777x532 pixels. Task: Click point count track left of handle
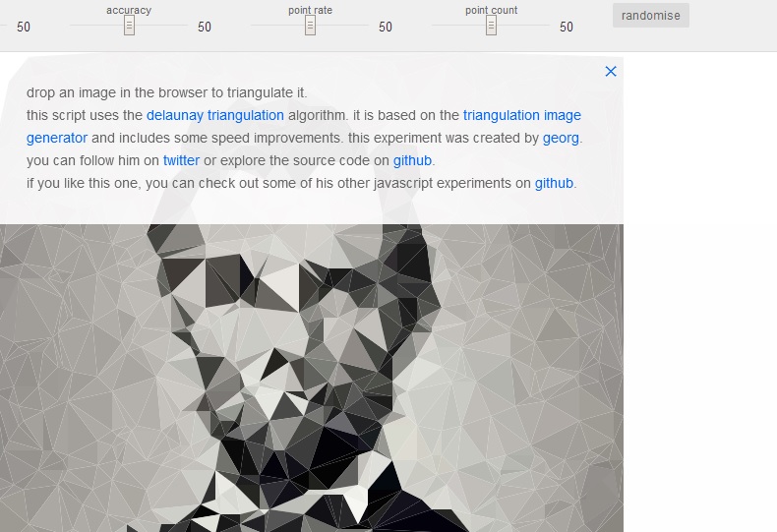click(x=457, y=27)
